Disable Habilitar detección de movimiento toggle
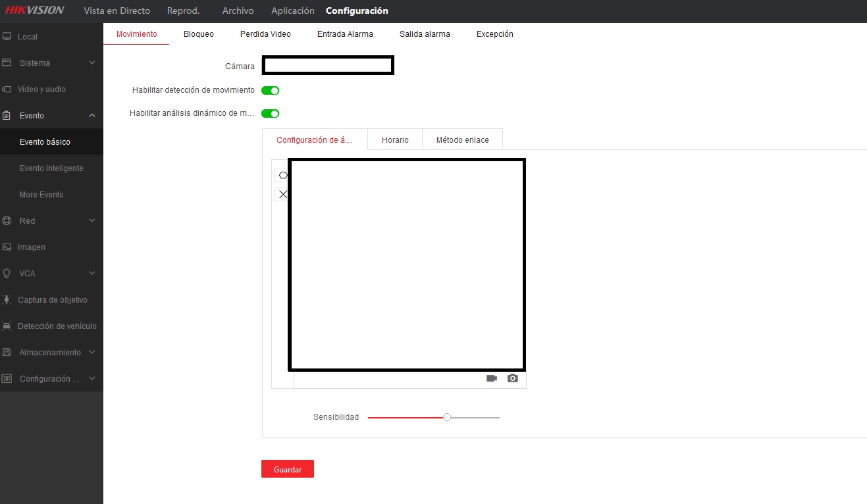 point(270,90)
